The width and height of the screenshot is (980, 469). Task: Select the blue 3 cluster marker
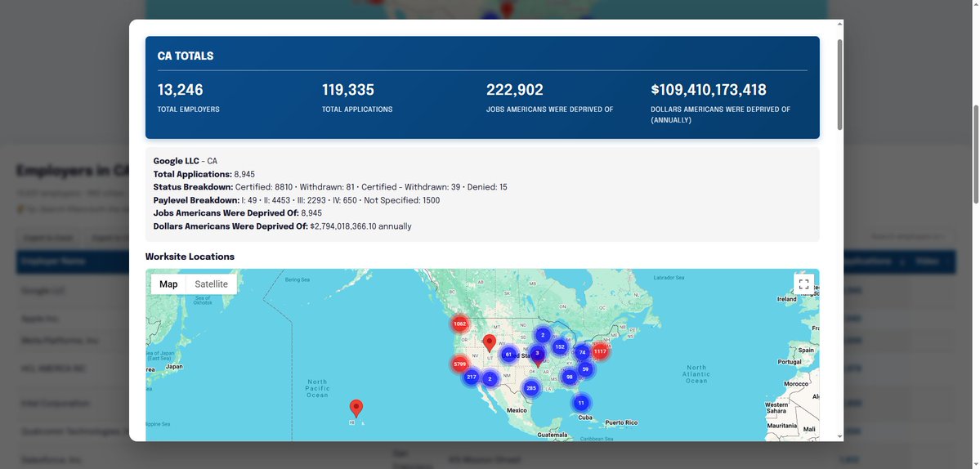tap(537, 353)
